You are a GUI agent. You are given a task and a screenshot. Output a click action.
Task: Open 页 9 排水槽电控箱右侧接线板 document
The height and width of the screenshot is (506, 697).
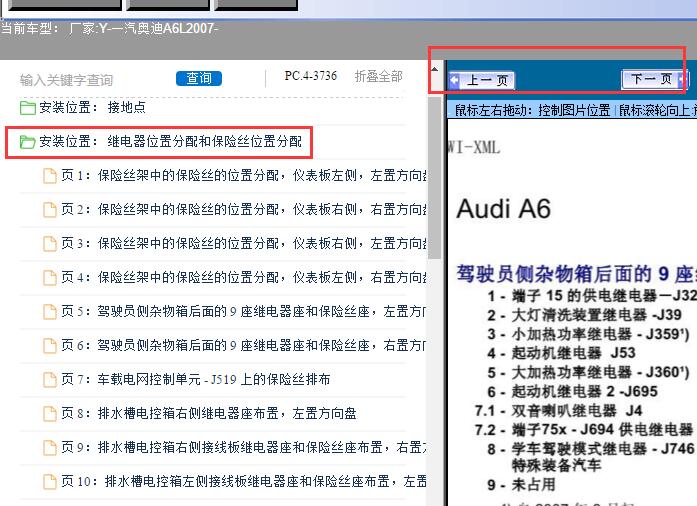[x=244, y=447]
